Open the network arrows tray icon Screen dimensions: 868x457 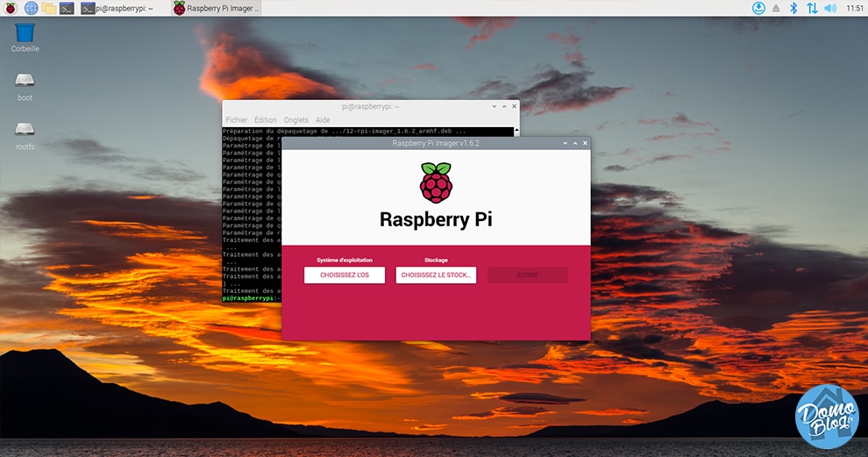[812, 8]
